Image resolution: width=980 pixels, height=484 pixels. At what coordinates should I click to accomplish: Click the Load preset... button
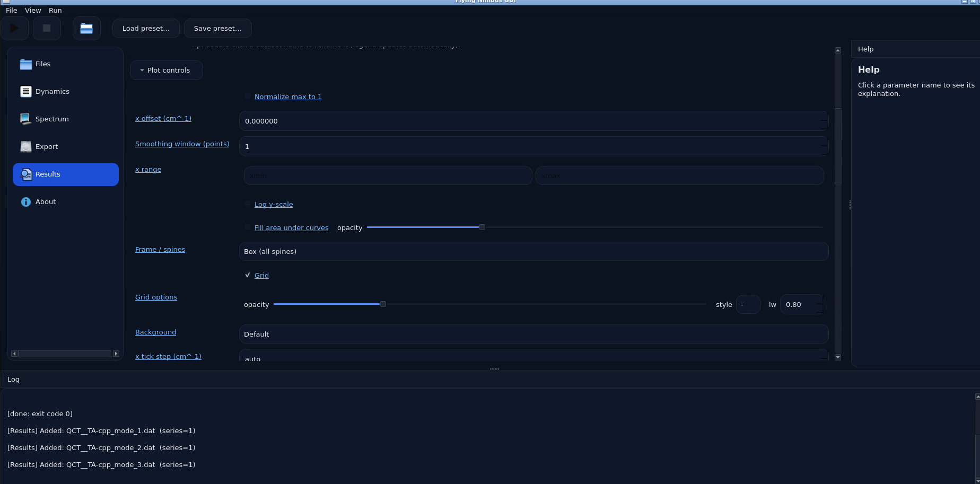146,29
